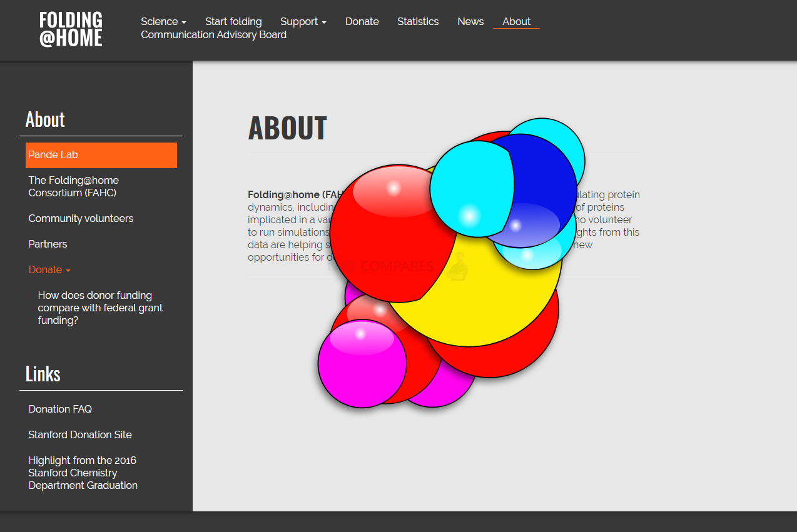This screenshot has width=797, height=532.
Task: Open Donate in the top navigation
Action: (x=362, y=21)
